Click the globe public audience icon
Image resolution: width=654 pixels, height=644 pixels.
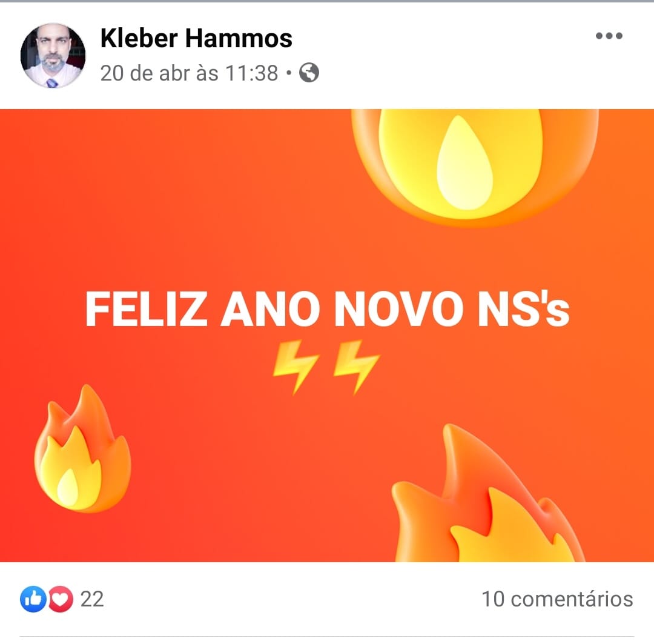[x=309, y=73]
